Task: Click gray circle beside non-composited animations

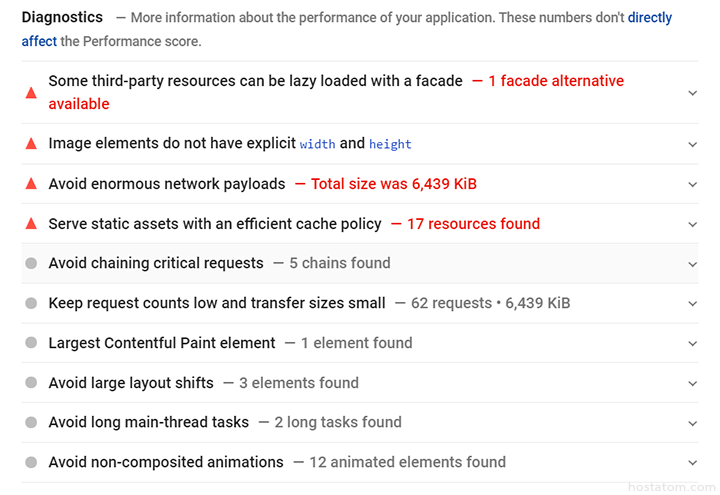Action: 31,462
